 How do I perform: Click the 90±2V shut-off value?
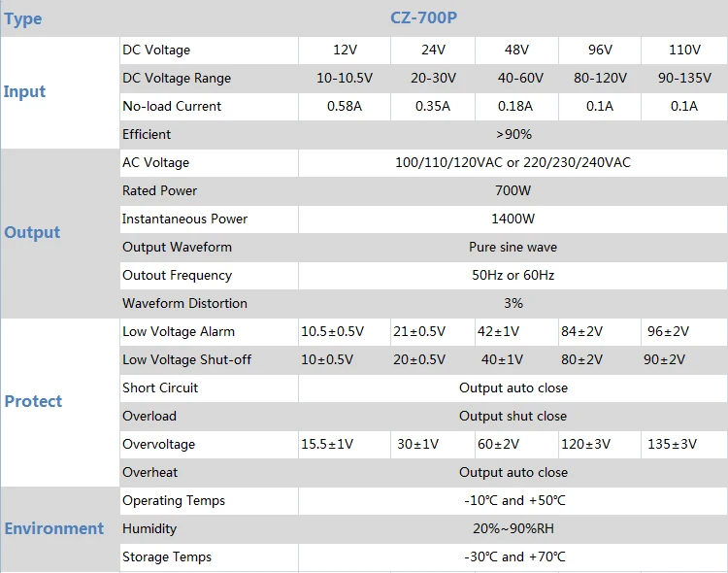[x=664, y=359]
